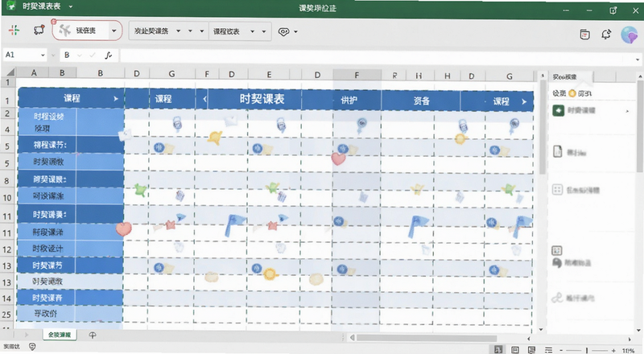Open the notification bell icon
644x354 pixels.
(606, 35)
